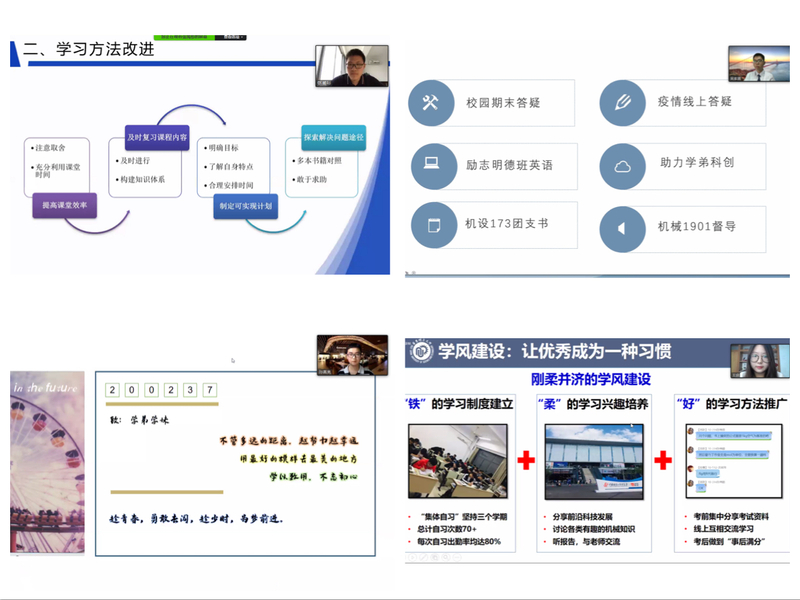Viewport: 800px width, 600px height.
Task: Click the 探索解决问题途径 teal label
Action: click(334, 137)
